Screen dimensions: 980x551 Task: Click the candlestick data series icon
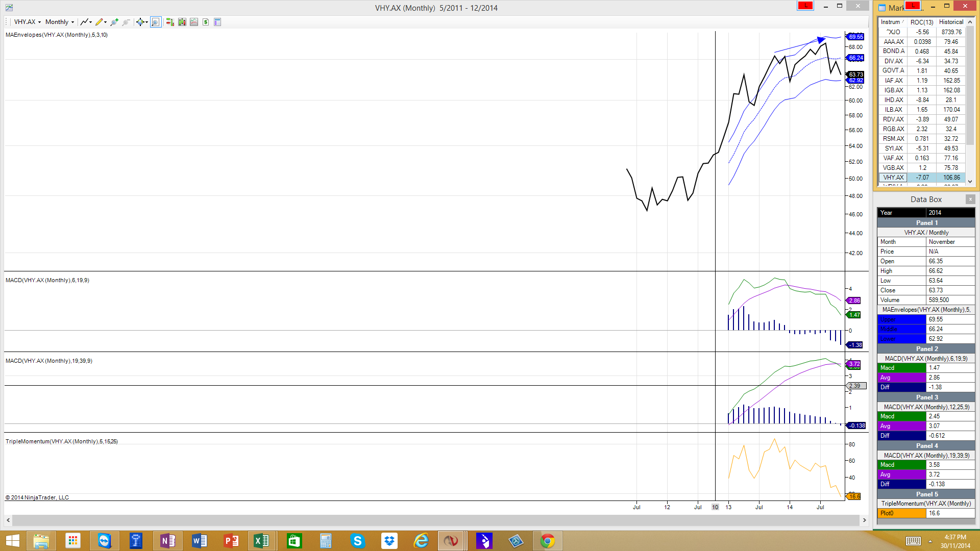point(182,22)
